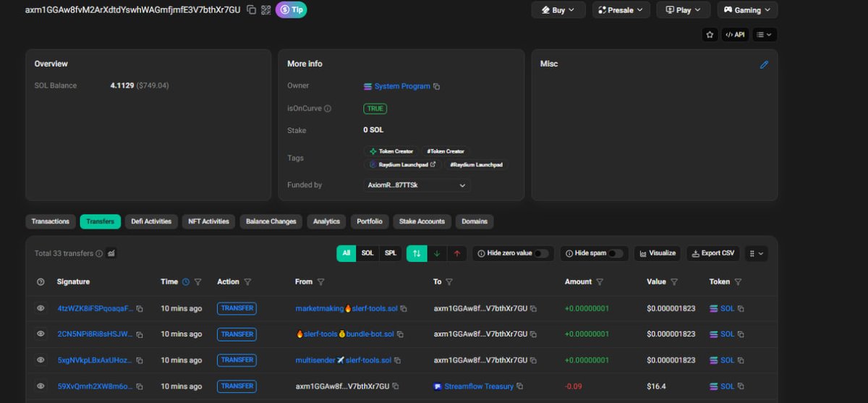Image resolution: width=868 pixels, height=403 pixels.
Task: Open the Portfolio tab
Action: 370,221
